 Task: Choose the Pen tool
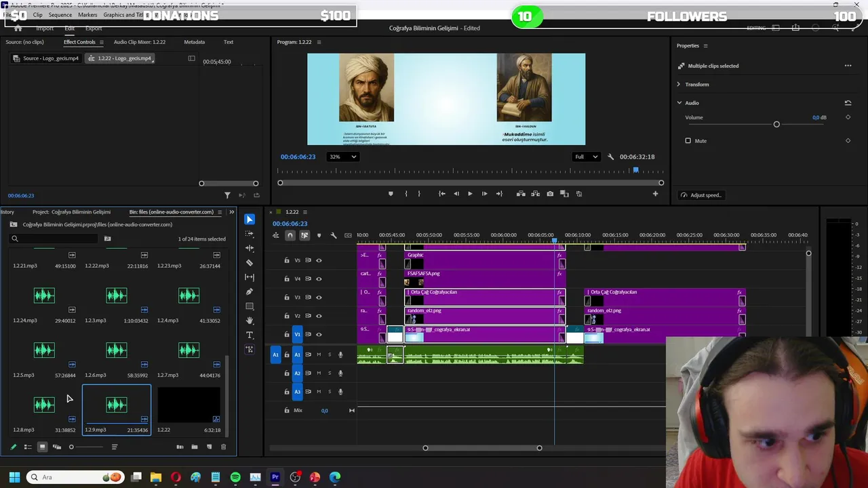[250, 291]
